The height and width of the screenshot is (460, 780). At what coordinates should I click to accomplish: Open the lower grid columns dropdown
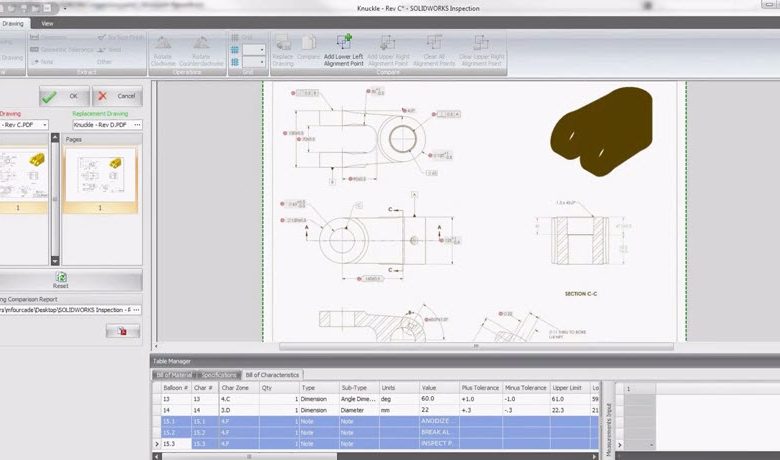262,62
